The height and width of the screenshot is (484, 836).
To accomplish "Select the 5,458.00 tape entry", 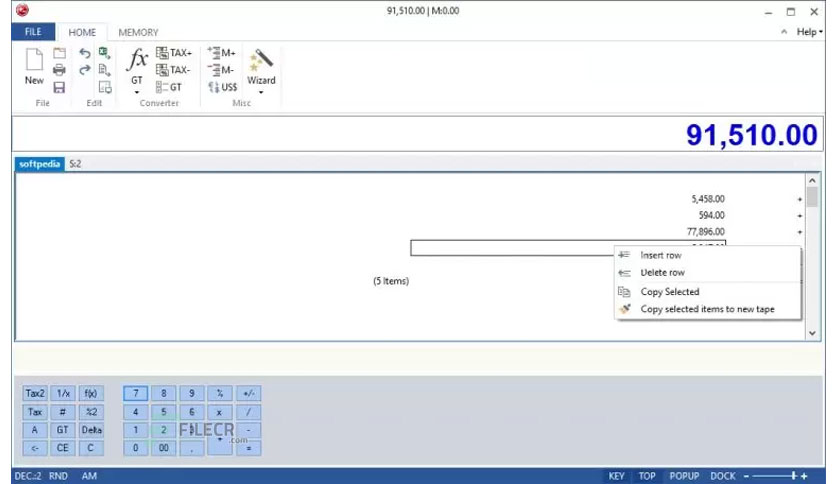I will tap(708, 199).
